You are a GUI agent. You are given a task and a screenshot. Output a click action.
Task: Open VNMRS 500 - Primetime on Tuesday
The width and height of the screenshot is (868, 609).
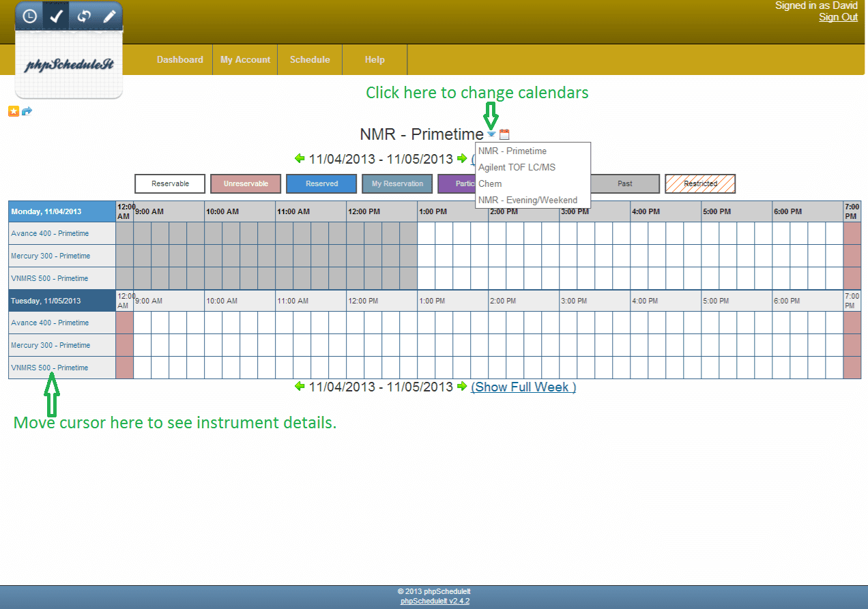pyautogui.click(x=50, y=368)
